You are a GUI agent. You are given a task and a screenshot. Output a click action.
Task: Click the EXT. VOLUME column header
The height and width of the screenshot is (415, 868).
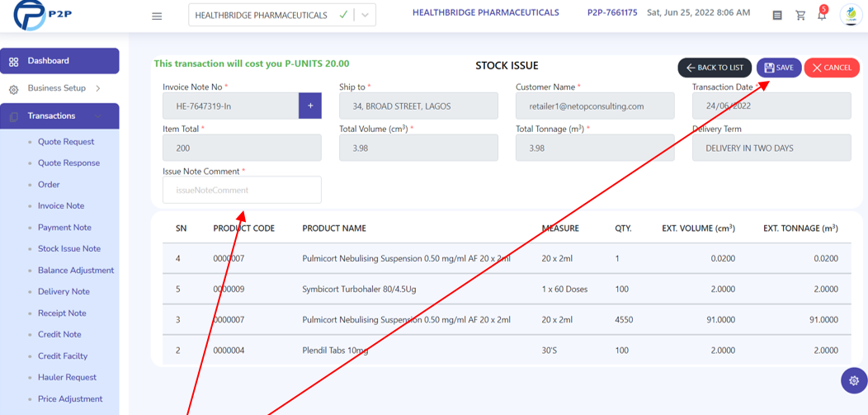coord(699,228)
